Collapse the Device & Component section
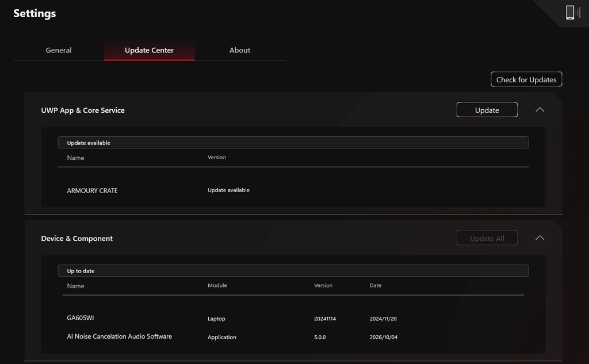Image resolution: width=589 pixels, height=364 pixels. pyautogui.click(x=540, y=238)
